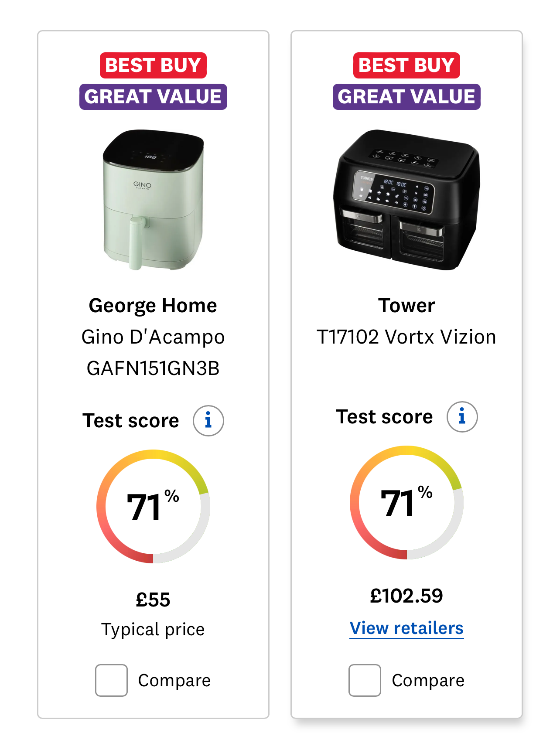Click the Best Buy badge on Tower card
The width and height of the screenshot is (560, 753).
pyautogui.click(x=406, y=65)
